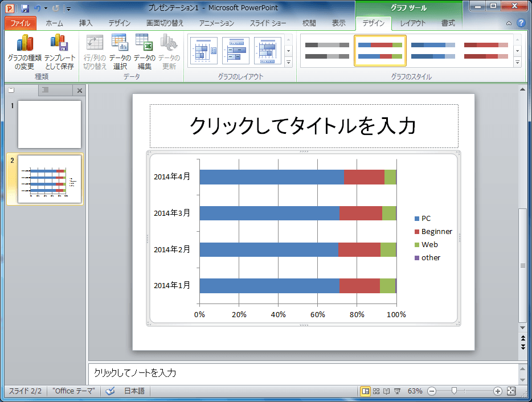532x402 pixels.
Task: Click データの更新 refresh icon
Action: (x=169, y=52)
